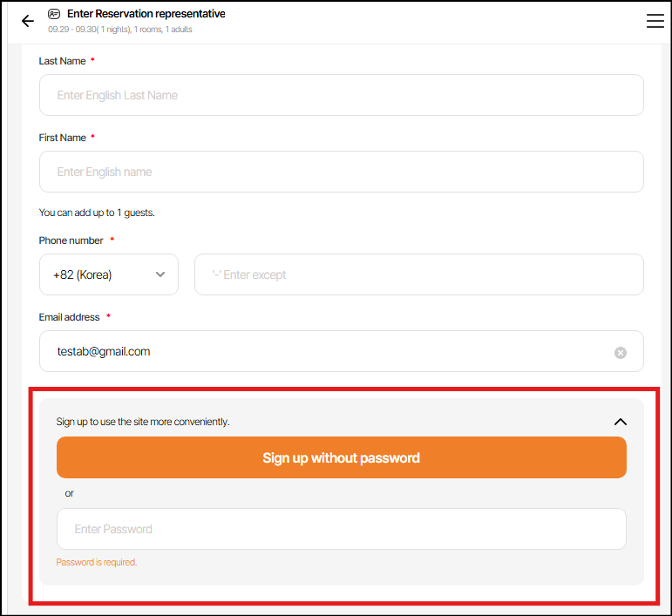
Task: Click the email field containing testab@gmail.com
Action: pyautogui.click(x=322, y=351)
